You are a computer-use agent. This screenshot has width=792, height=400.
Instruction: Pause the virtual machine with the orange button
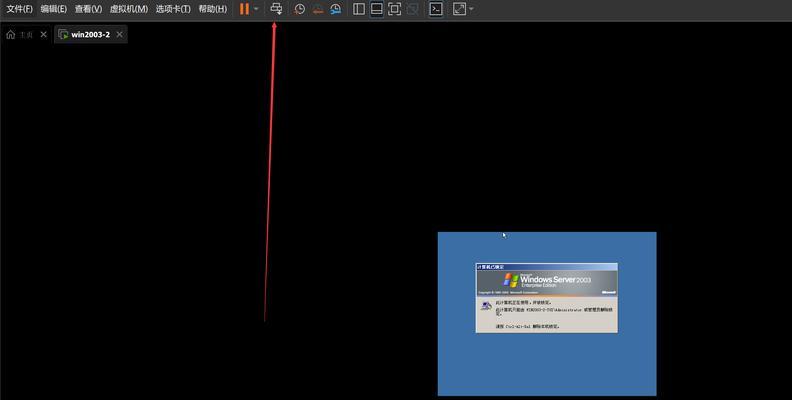(x=244, y=9)
